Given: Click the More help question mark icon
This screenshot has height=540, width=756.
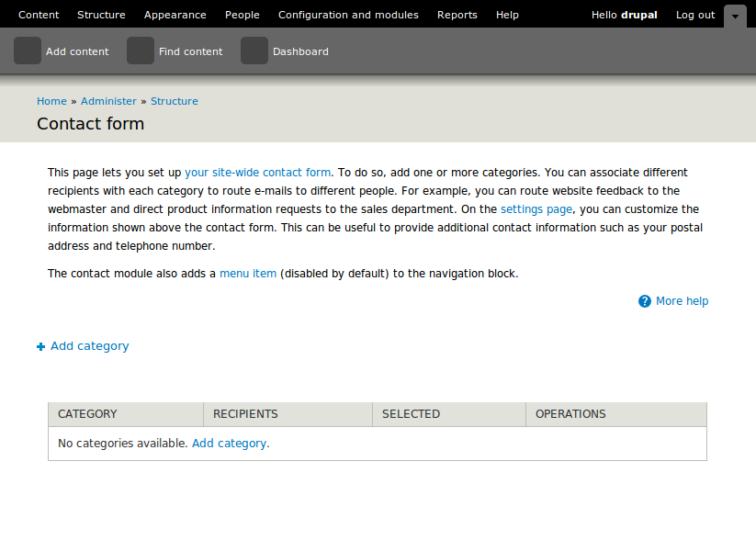Looking at the screenshot, I should coord(645,301).
